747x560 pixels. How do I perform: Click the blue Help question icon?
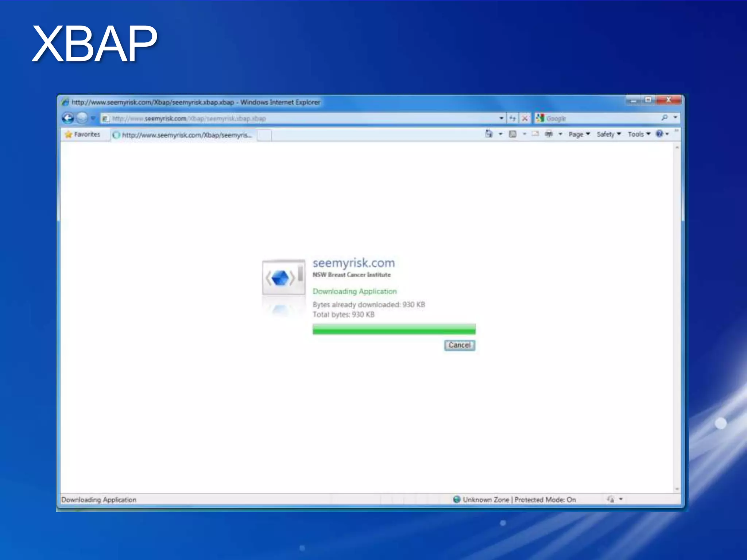659,134
